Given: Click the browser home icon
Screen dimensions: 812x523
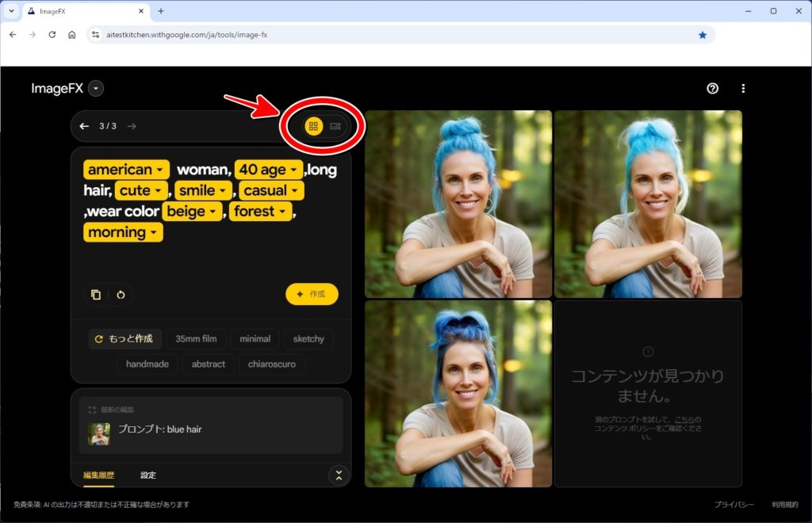Looking at the screenshot, I should pos(72,35).
